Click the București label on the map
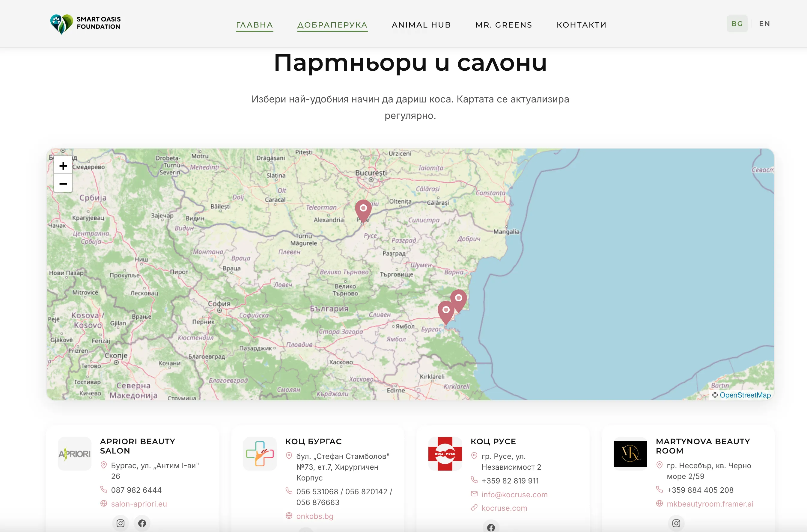Viewport: 807px width, 532px height. (x=371, y=173)
